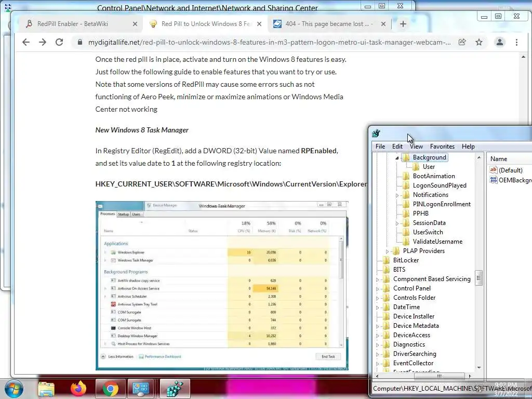
Task: Close the RedPill Enabler - BetaWiki tab
Action: point(135,24)
